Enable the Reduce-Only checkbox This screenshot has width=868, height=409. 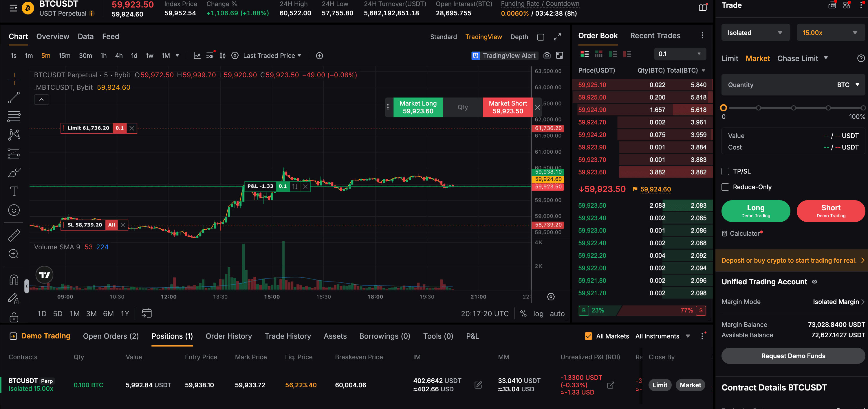click(725, 187)
